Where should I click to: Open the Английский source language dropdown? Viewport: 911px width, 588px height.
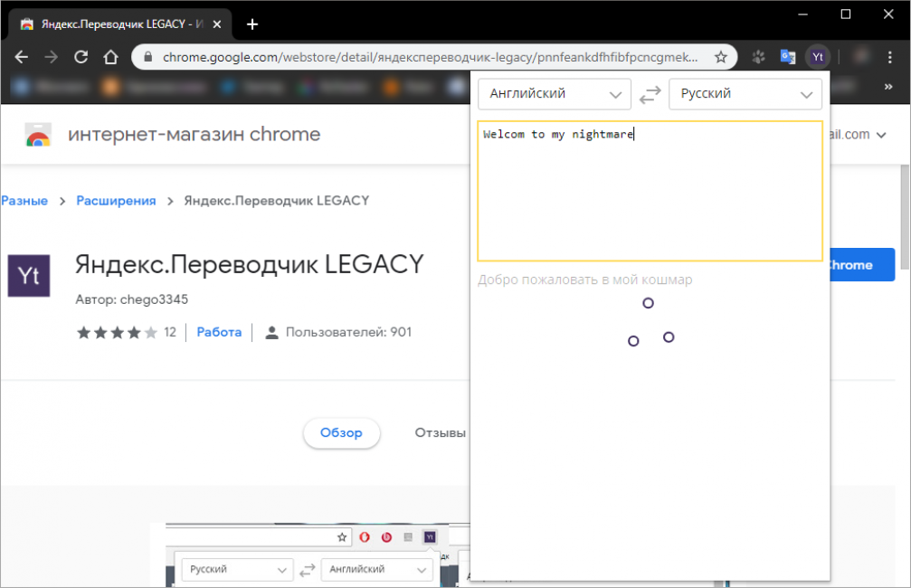point(554,94)
